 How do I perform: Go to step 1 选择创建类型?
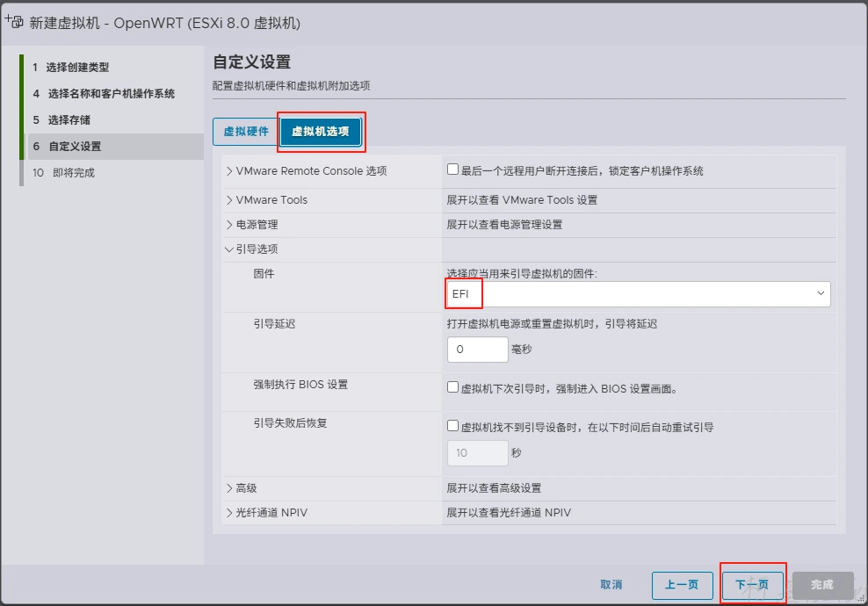[x=77, y=68]
